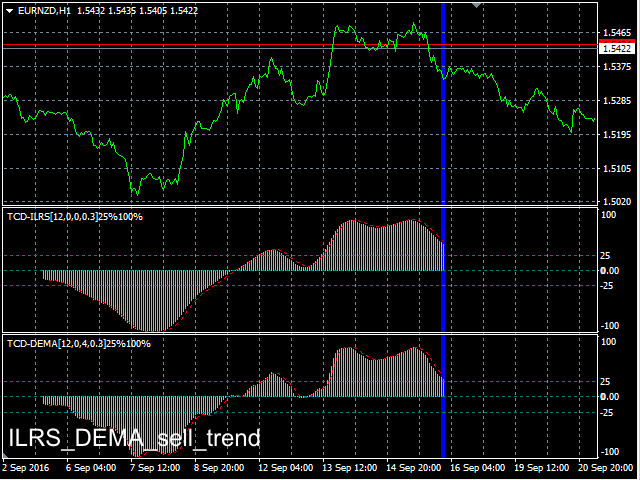
Task: Click the 1.5285 price scale value
Action: click(x=614, y=101)
